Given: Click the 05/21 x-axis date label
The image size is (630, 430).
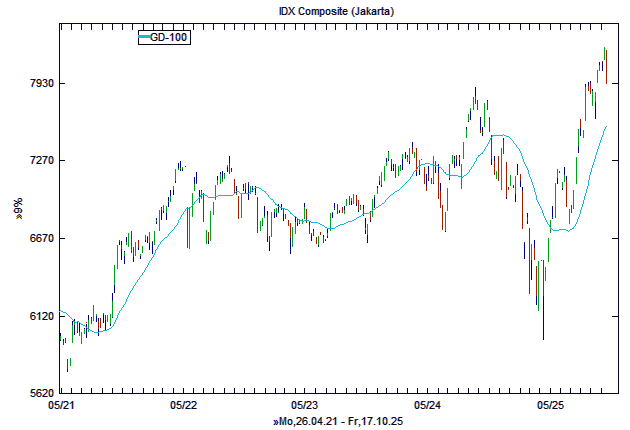Looking at the screenshot, I should pyautogui.click(x=61, y=406).
